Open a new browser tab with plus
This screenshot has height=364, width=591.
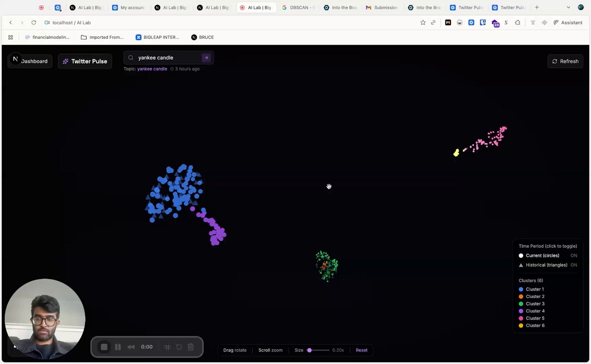tap(537, 7)
